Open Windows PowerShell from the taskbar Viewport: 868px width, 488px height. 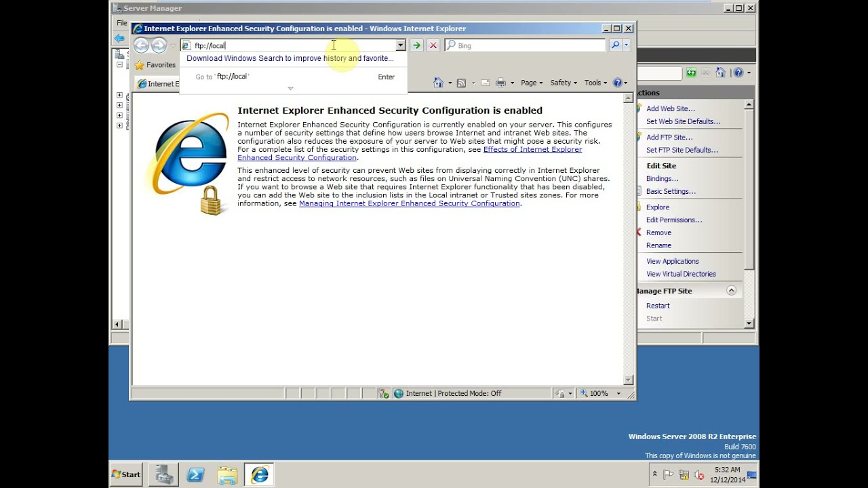point(195,474)
